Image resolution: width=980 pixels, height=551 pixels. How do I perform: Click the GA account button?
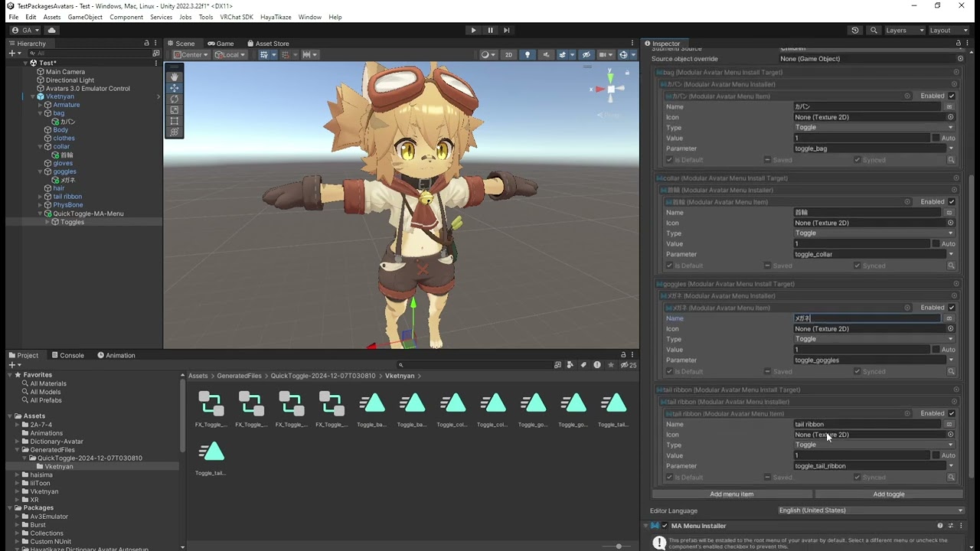coord(25,31)
